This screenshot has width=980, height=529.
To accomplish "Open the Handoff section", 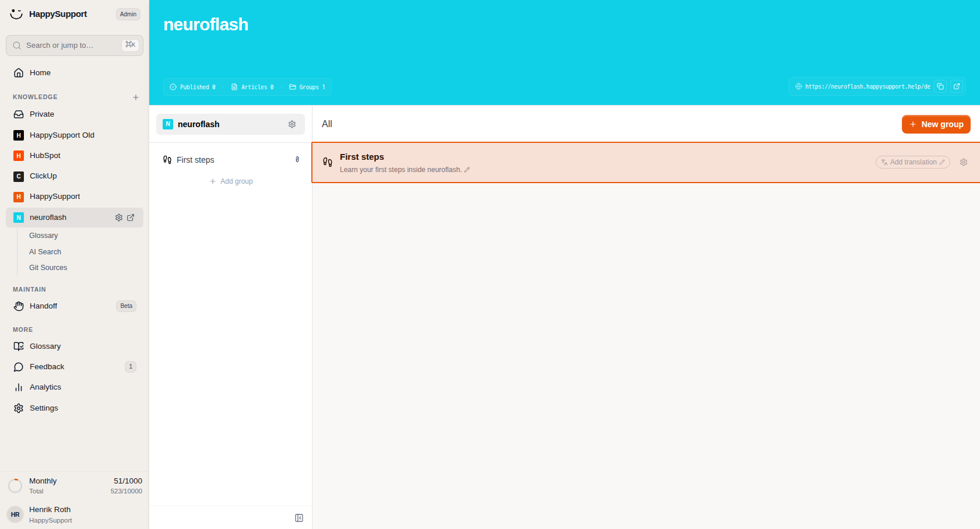I will tap(75, 306).
